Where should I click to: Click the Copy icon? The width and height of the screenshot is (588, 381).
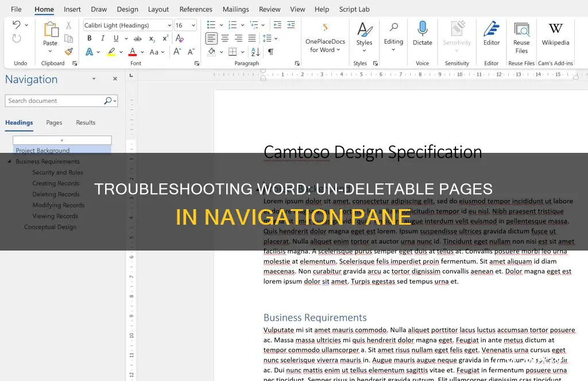69,39
